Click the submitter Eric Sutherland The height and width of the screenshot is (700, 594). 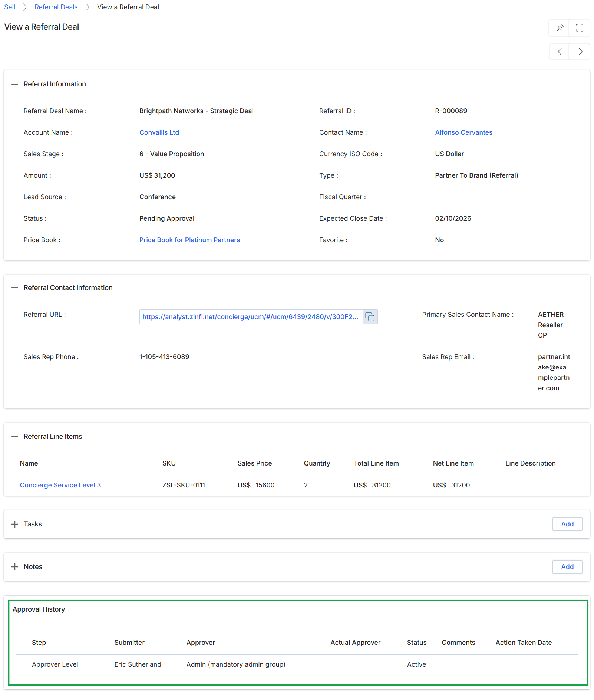[138, 664]
